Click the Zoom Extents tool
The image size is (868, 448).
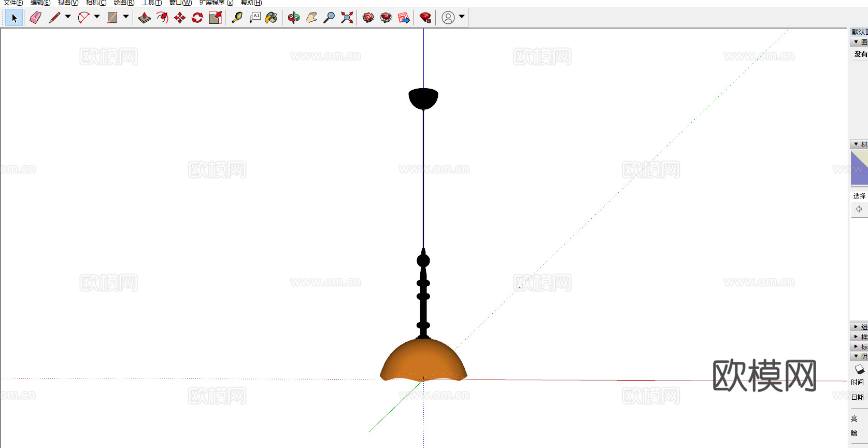point(347,18)
